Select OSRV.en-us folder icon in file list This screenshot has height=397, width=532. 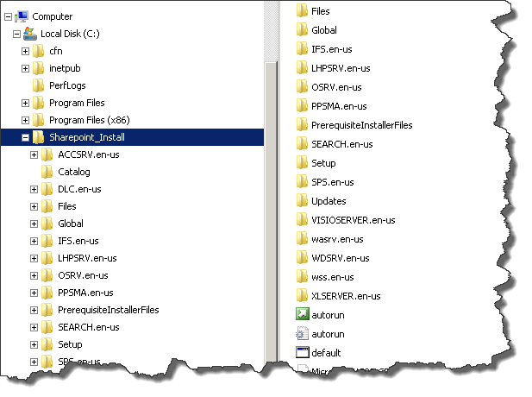tap(302, 87)
